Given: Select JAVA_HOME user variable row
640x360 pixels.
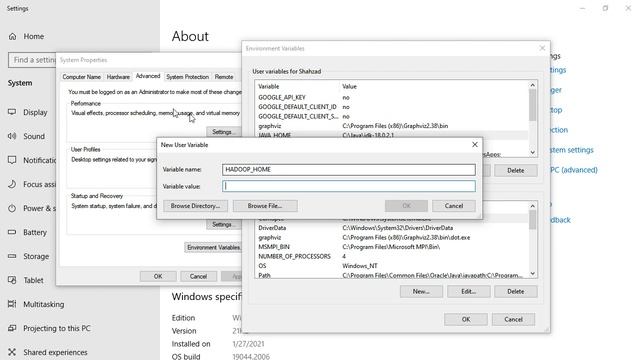Looking at the screenshot, I should [x=392, y=135].
